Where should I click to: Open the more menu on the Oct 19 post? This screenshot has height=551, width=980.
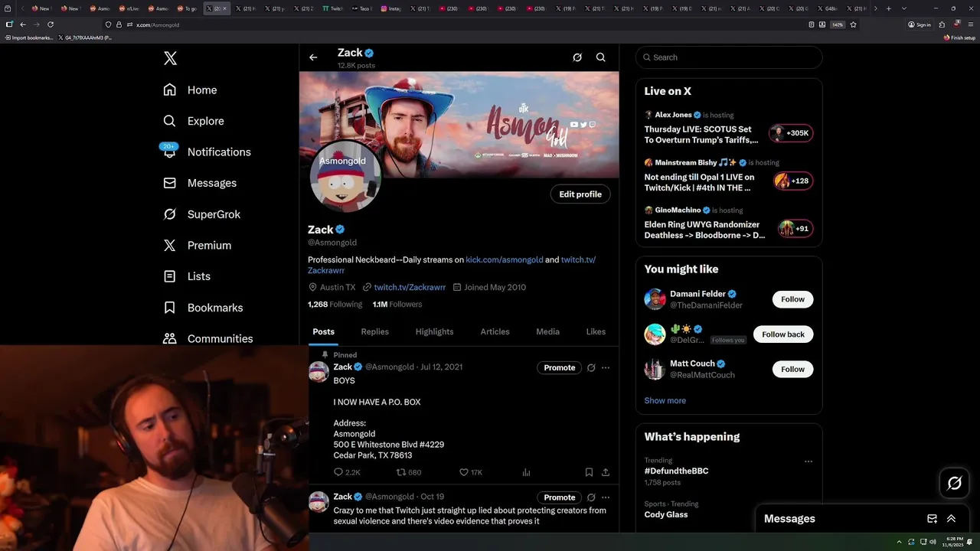point(606,497)
